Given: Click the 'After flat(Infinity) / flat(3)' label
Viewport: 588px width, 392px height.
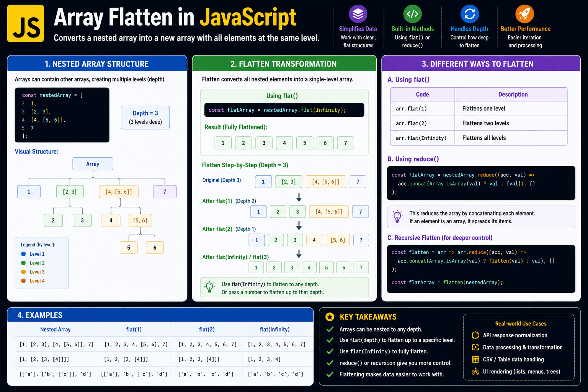Looking at the screenshot, I should (x=235, y=257).
